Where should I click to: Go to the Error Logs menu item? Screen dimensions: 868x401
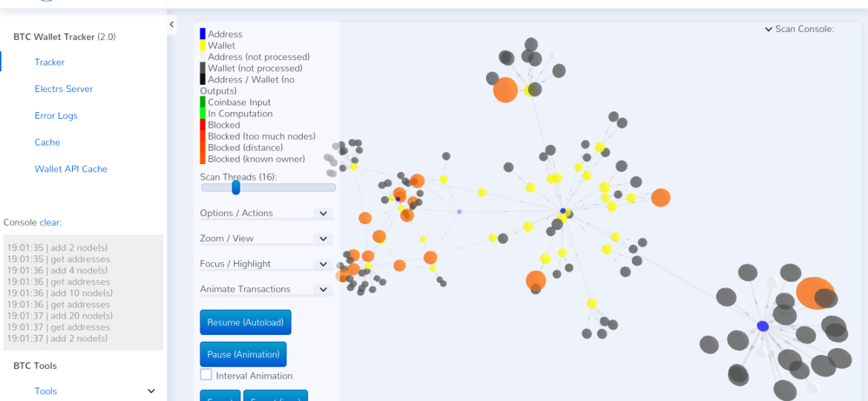click(x=56, y=115)
